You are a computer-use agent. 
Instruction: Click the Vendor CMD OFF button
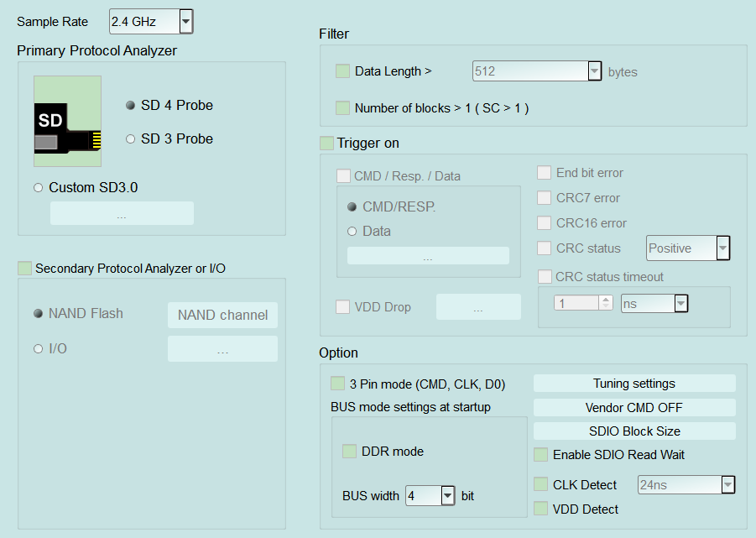(x=634, y=407)
